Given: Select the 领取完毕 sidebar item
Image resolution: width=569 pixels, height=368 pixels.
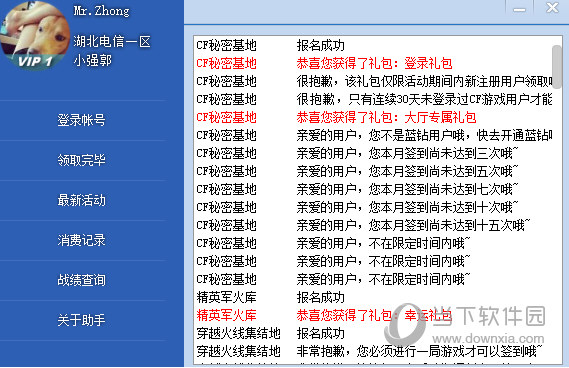Looking at the screenshot, I should click(x=81, y=160).
